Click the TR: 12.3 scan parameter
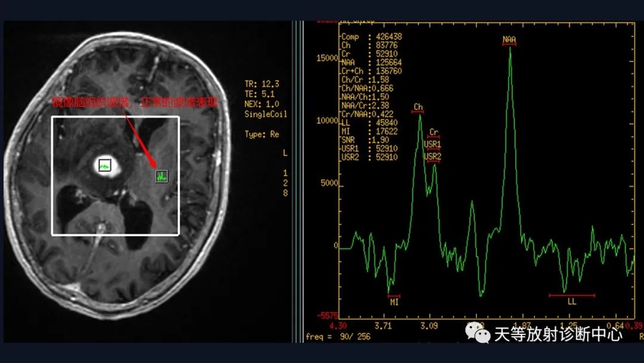 click(258, 84)
